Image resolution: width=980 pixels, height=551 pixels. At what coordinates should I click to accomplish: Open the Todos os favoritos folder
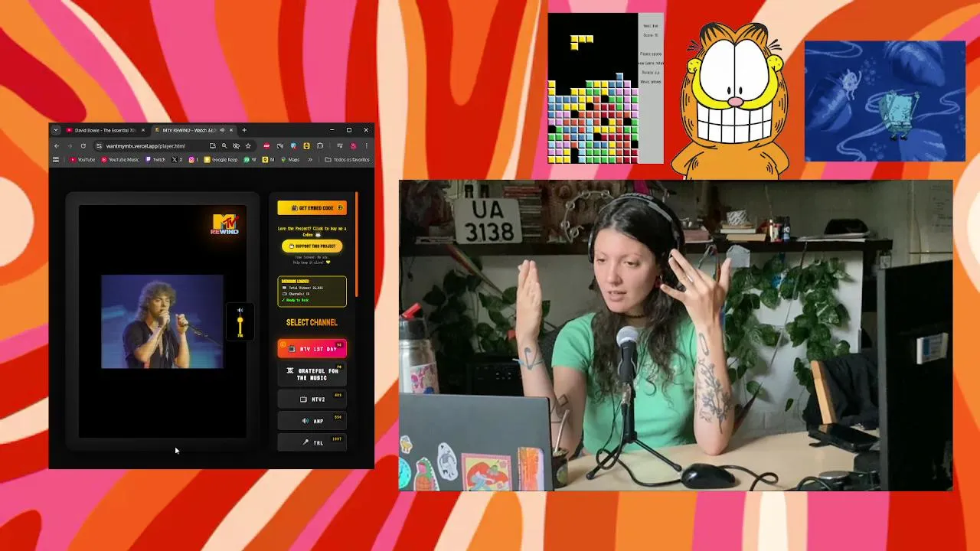tap(348, 160)
